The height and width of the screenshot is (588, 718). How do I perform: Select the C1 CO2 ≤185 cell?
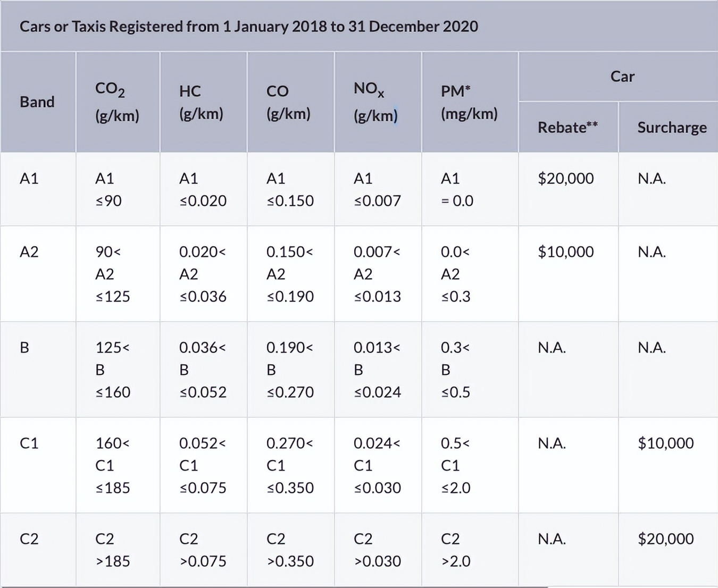(113, 465)
